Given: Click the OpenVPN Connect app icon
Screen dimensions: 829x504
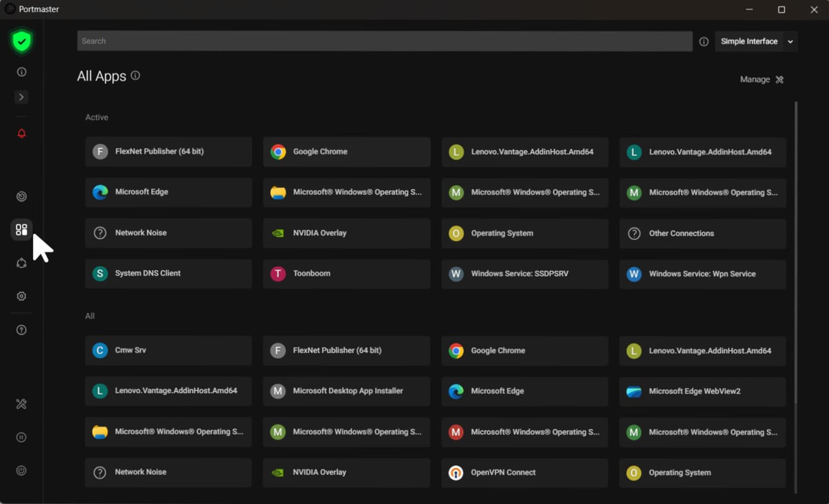Looking at the screenshot, I should [x=456, y=473].
